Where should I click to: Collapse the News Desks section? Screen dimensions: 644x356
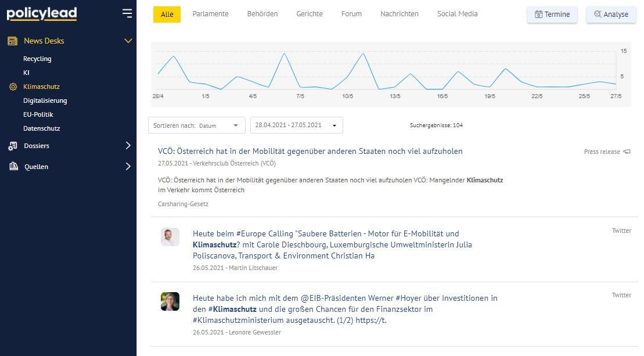pos(128,41)
